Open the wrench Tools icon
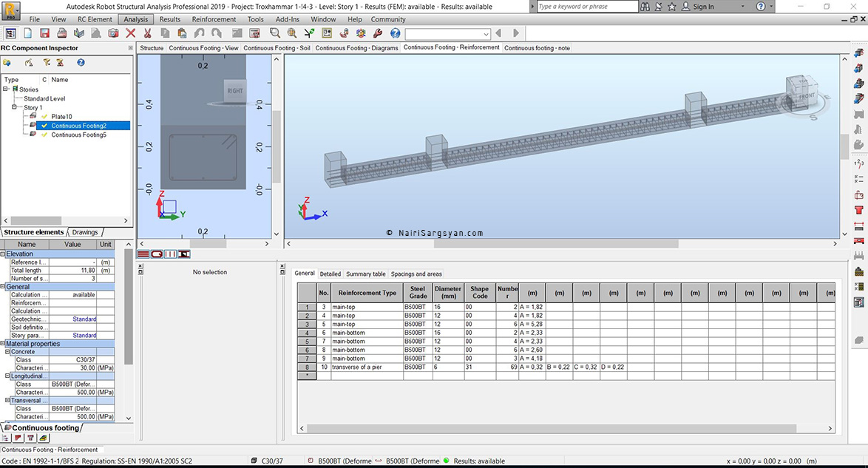This screenshot has width=868, height=468. click(378, 33)
